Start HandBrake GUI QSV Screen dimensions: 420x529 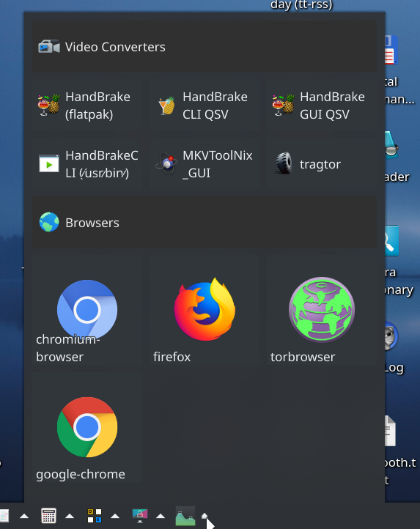(x=322, y=106)
